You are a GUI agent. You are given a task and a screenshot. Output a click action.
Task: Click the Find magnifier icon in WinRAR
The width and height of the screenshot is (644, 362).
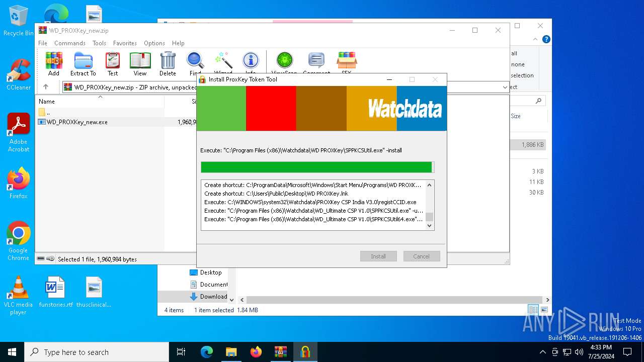[x=195, y=63]
